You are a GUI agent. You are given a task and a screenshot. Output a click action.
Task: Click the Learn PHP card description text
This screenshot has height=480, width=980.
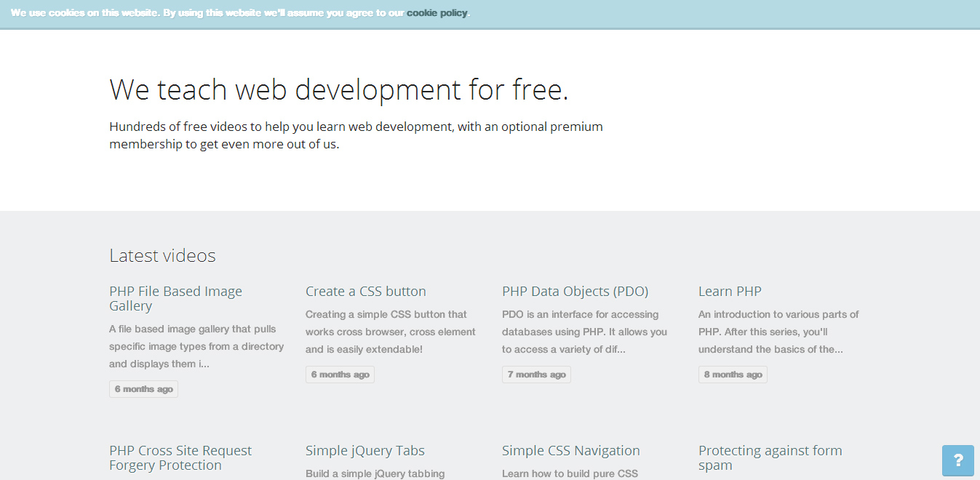click(x=778, y=332)
